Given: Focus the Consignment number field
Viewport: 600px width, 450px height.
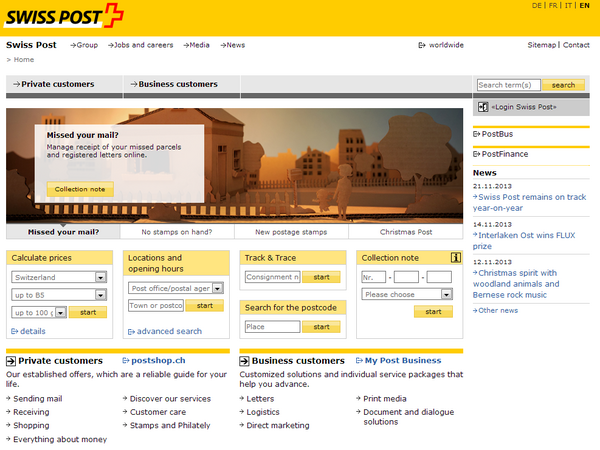Looking at the screenshot, I should 272,277.
